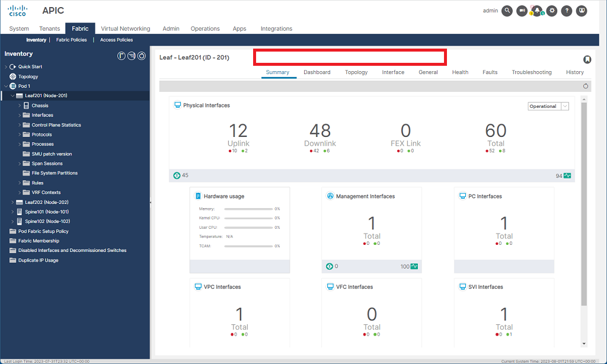
Task: Click the Physical Interfaces health icon showing 94
Action: (x=567, y=175)
